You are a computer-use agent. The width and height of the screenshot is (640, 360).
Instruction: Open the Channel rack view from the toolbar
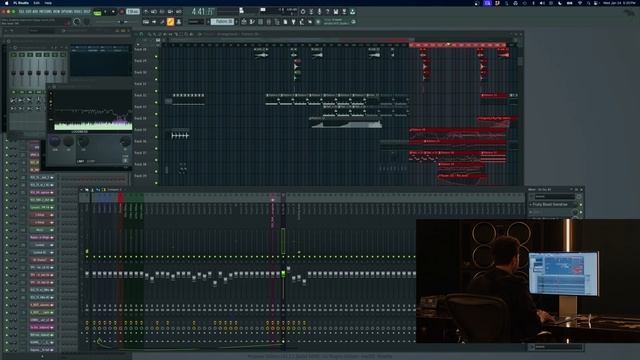tap(260, 22)
